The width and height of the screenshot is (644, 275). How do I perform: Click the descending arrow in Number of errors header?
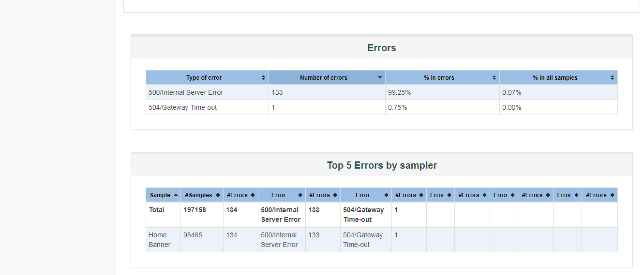[x=380, y=77]
